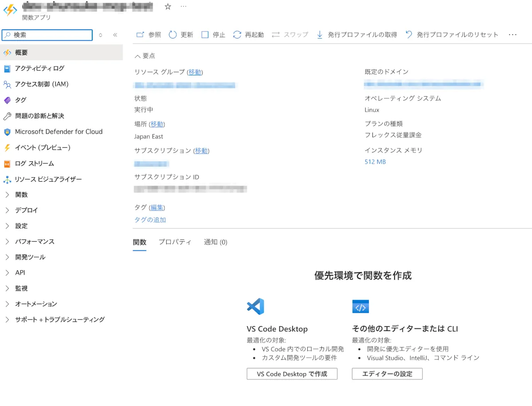Image resolution: width=532 pixels, height=406 pixels.
Task: Click the タグの追加 link
Action: [x=150, y=220]
